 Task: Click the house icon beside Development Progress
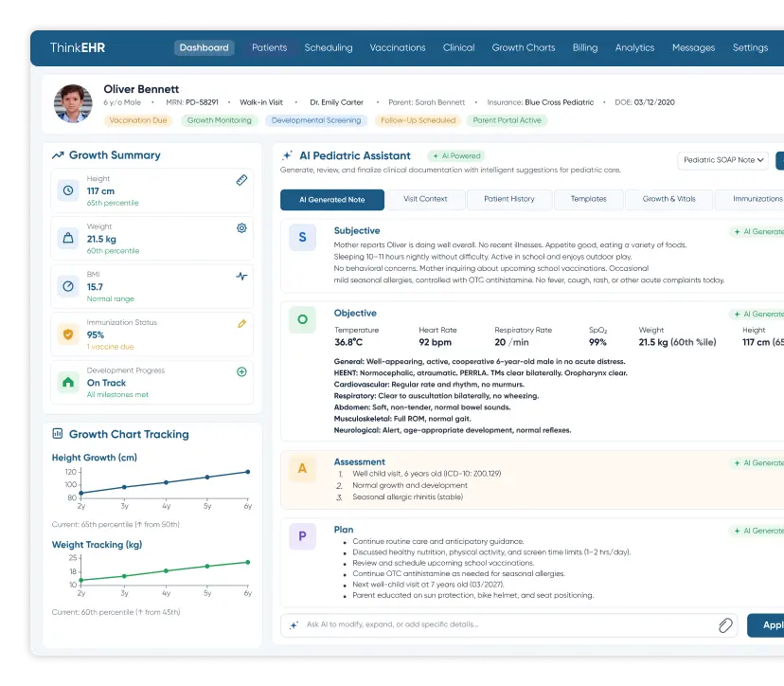click(x=68, y=382)
